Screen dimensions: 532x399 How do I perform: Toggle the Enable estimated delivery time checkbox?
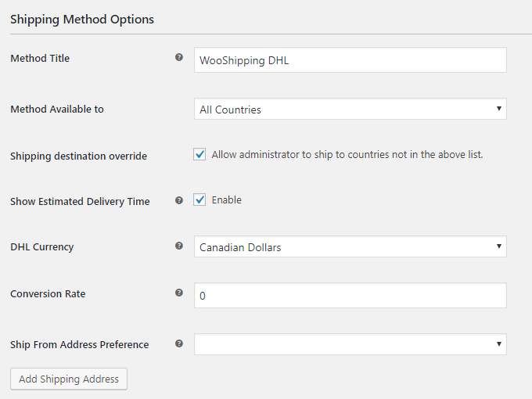click(x=200, y=200)
